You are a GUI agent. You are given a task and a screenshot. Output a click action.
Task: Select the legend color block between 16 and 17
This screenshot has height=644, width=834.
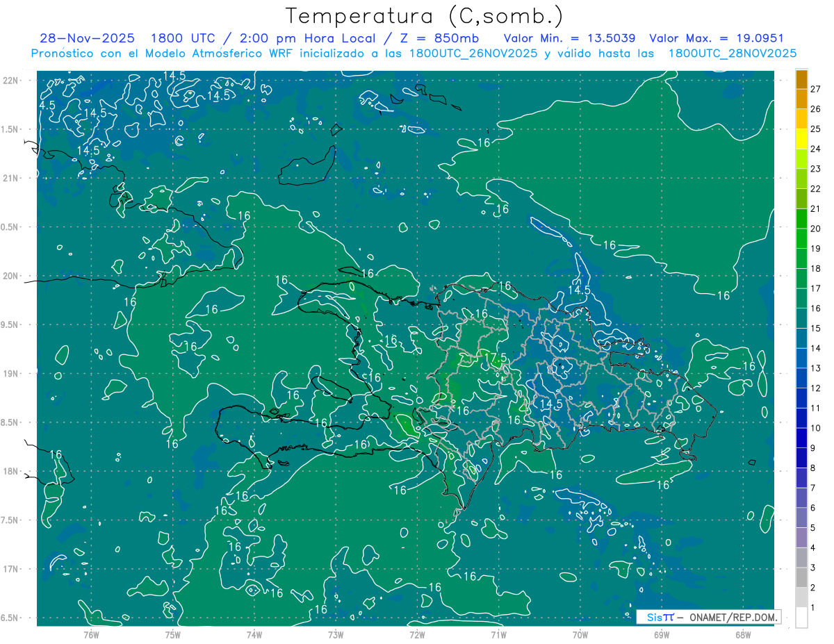(801, 299)
